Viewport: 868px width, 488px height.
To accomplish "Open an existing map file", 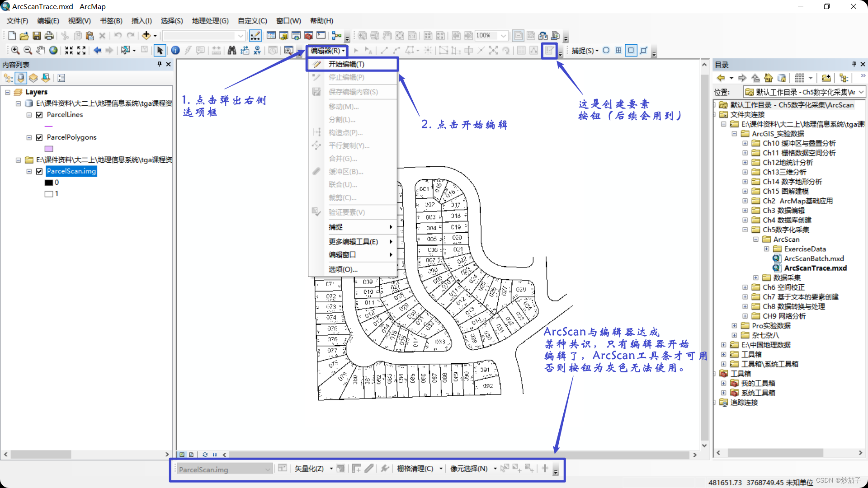I will (x=24, y=36).
